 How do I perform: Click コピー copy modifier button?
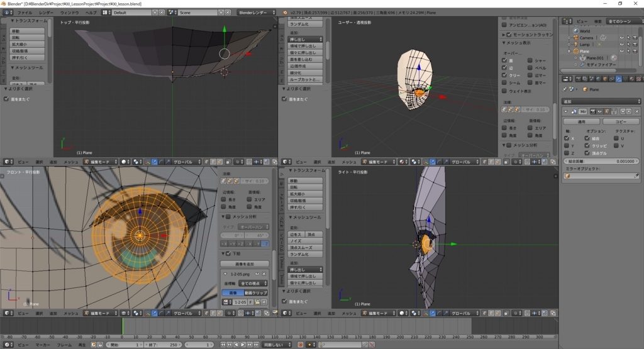(621, 121)
